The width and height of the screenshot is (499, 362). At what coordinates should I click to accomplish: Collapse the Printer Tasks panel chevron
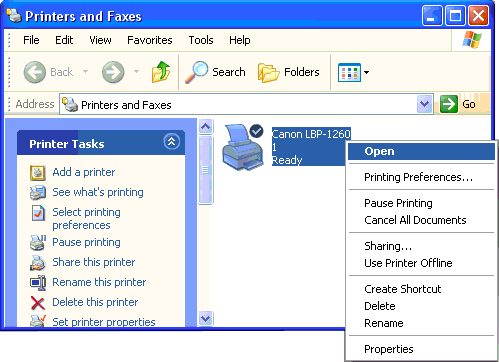[172, 142]
